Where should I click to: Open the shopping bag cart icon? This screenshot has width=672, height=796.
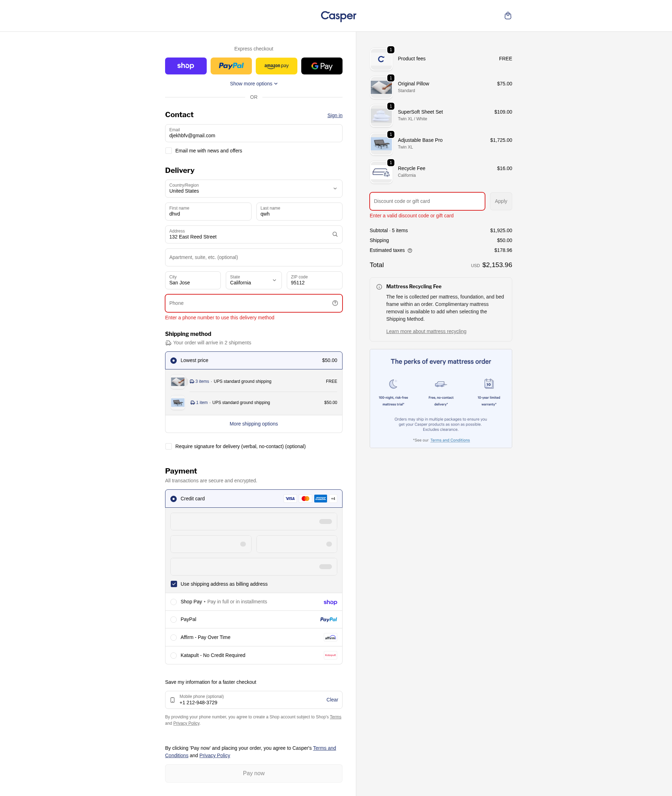(507, 16)
